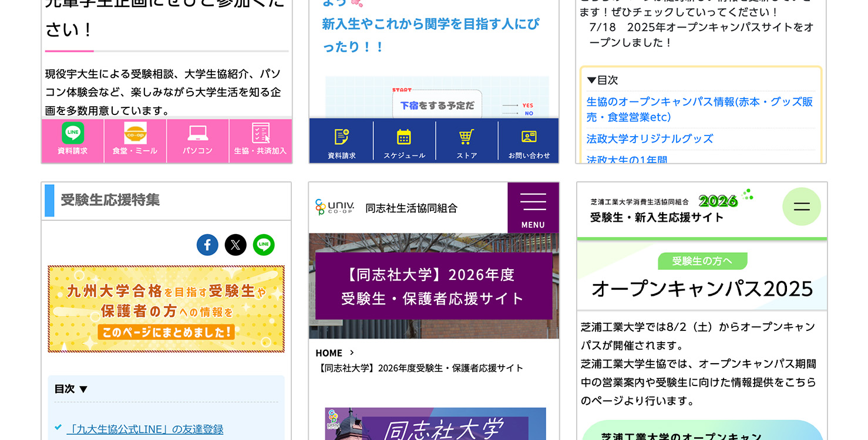Select the 受験生の方へ green label

702,261
